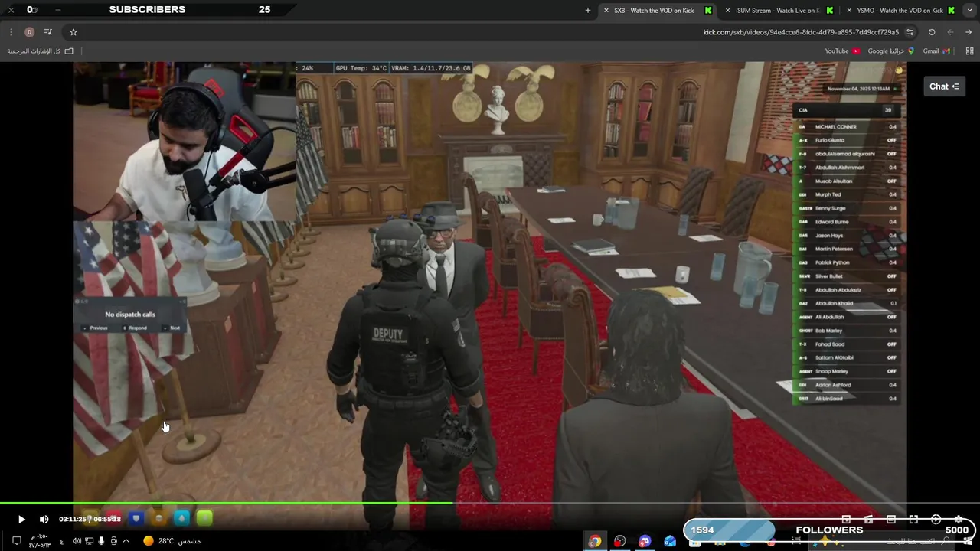
Task: Open the taskbar clock and date
Action: tap(40, 541)
